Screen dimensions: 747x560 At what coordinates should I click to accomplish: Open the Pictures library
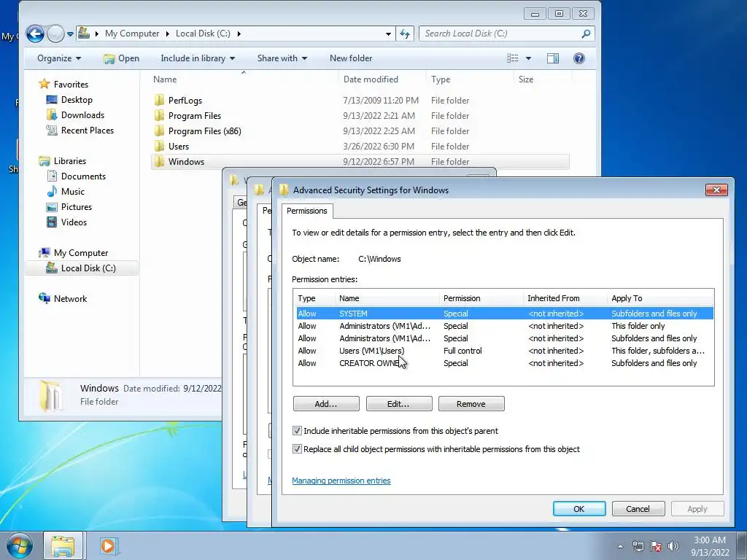tap(76, 206)
